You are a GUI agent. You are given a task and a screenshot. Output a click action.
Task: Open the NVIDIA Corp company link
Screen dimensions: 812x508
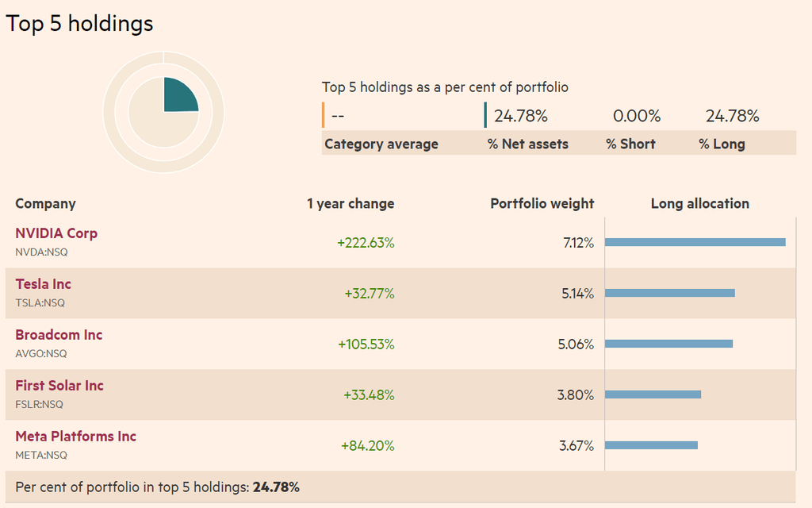coord(56,233)
